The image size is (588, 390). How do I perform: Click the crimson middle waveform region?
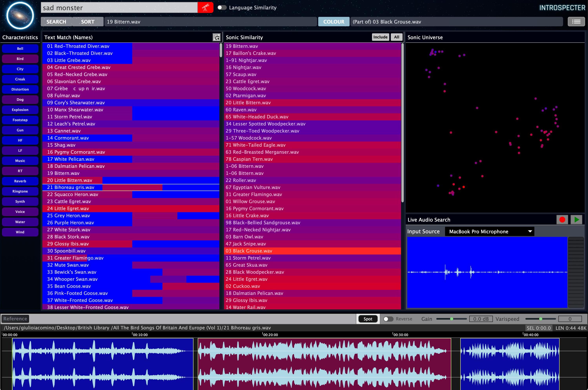(x=325, y=364)
